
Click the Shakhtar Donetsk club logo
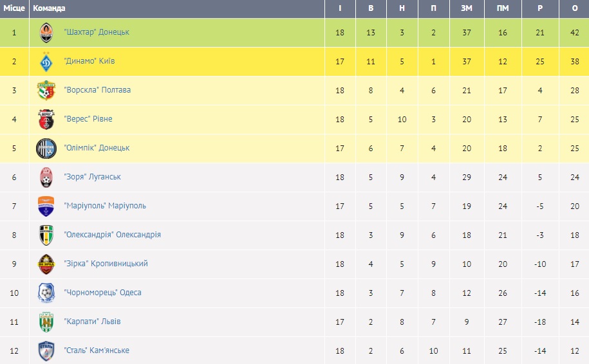(x=46, y=32)
